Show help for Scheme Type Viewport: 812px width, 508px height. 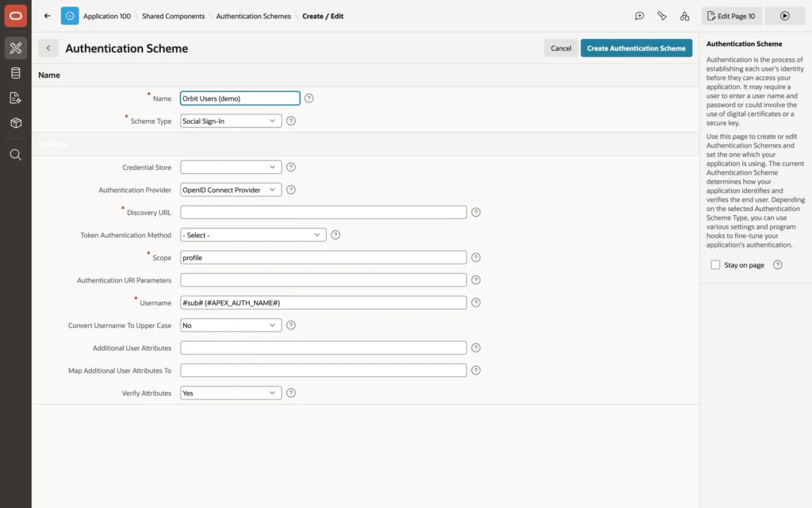(x=291, y=121)
